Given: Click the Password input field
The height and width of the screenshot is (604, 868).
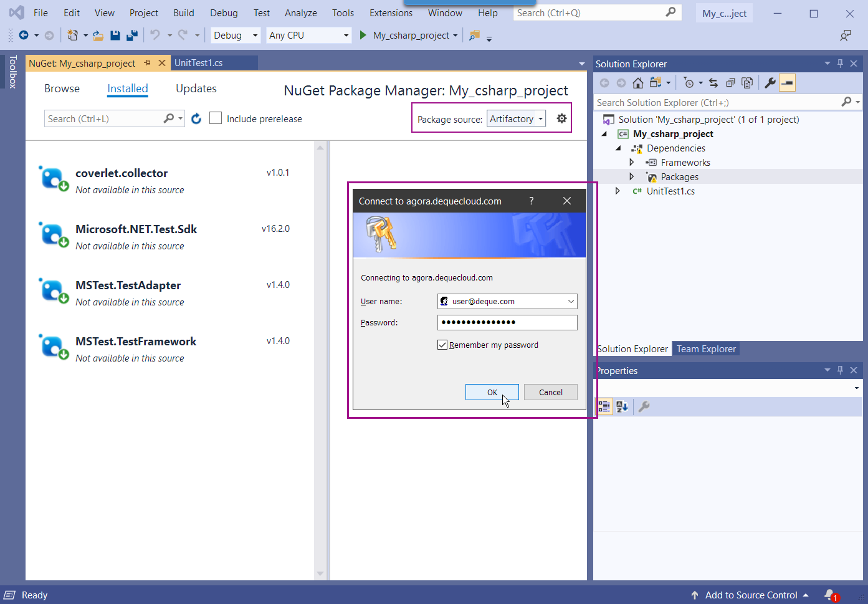Looking at the screenshot, I should 507,322.
